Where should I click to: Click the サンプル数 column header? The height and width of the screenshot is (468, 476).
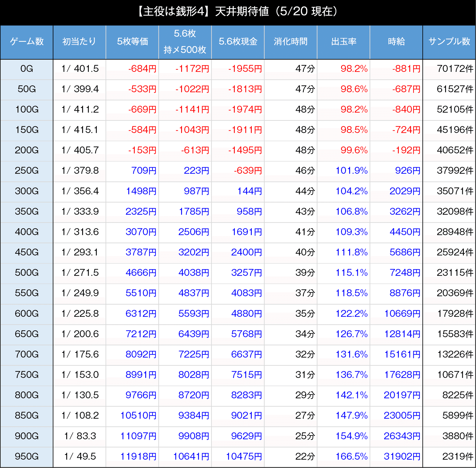[449, 41]
